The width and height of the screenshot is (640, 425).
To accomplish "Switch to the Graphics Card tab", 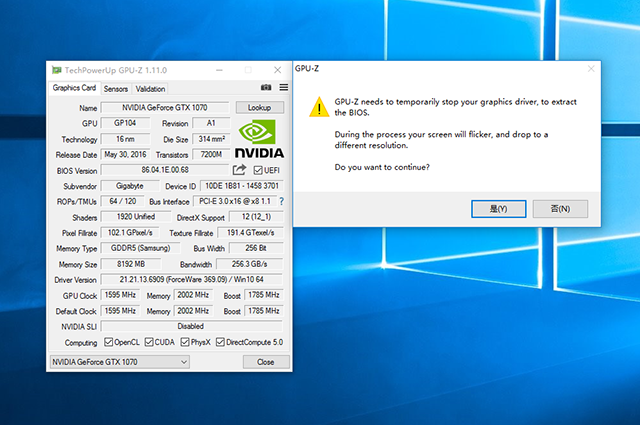I will point(74,88).
